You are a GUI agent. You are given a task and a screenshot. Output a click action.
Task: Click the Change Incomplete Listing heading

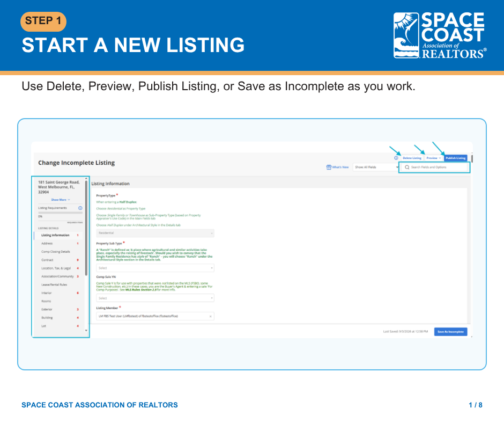click(77, 163)
